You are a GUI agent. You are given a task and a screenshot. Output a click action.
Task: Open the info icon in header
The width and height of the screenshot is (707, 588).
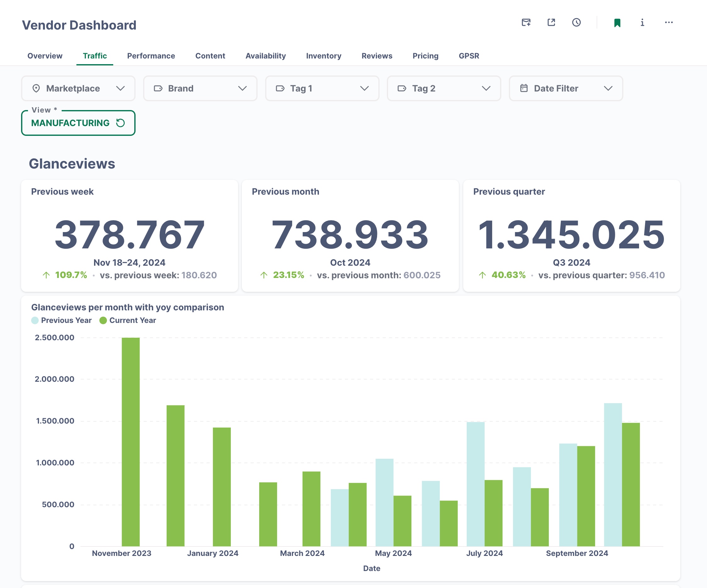tap(642, 23)
